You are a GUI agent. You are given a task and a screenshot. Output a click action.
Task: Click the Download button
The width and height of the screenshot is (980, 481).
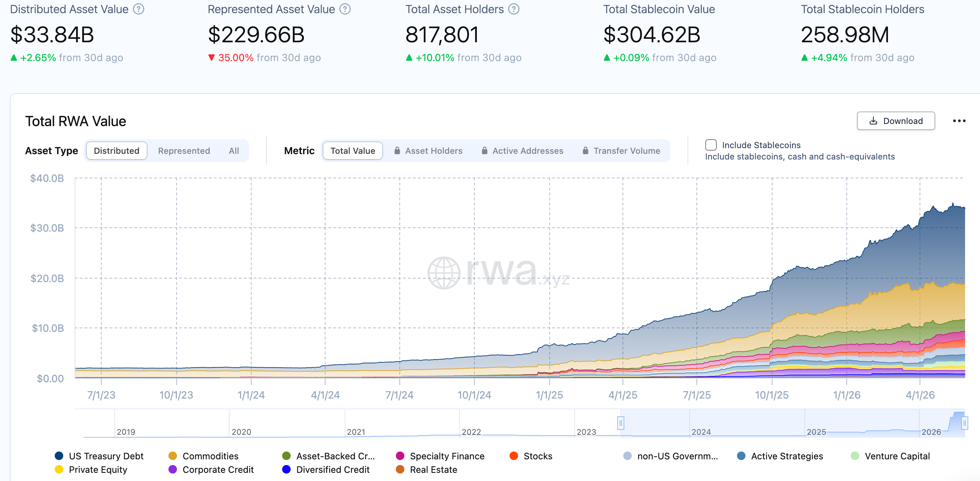[895, 121]
